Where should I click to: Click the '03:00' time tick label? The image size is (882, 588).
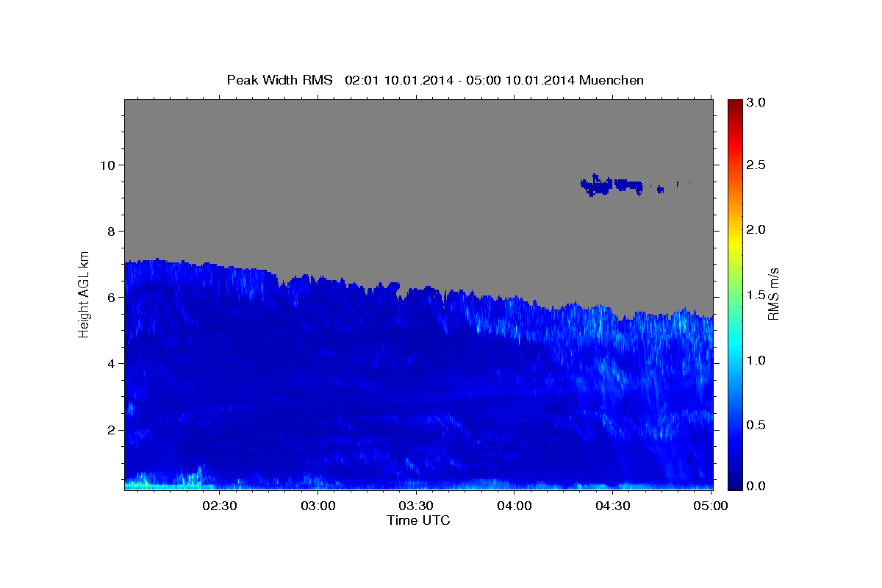(318, 506)
